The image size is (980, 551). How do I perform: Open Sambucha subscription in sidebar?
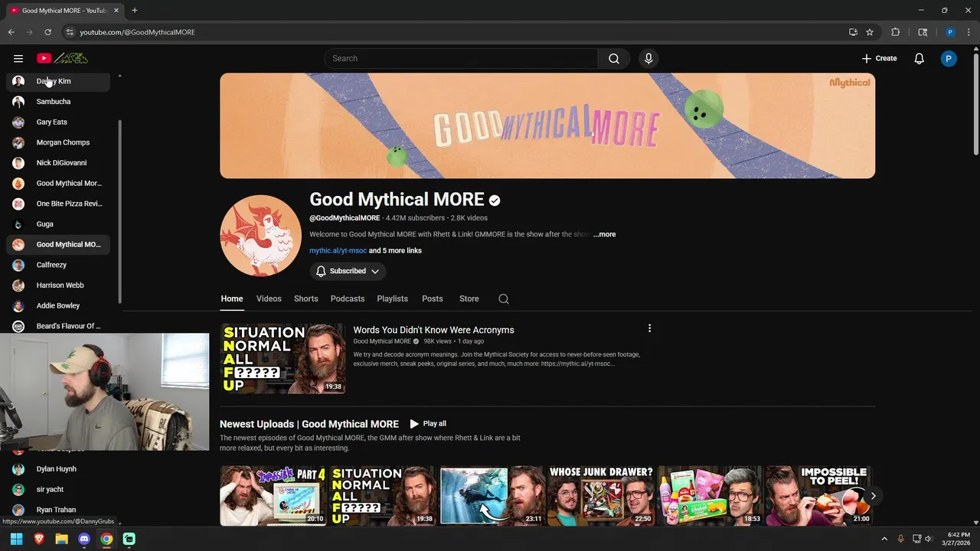click(x=58, y=102)
